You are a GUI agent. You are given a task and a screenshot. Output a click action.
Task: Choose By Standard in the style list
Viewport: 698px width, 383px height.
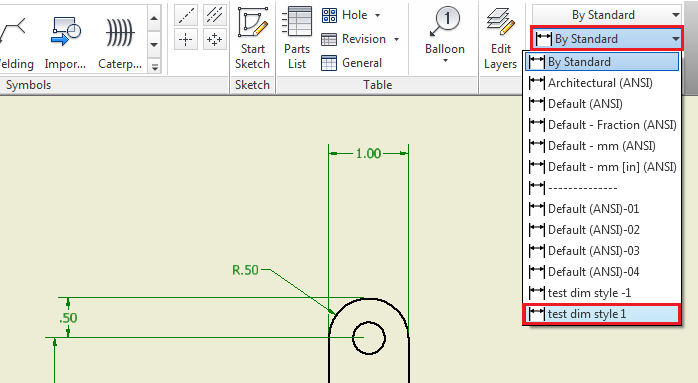(x=602, y=62)
